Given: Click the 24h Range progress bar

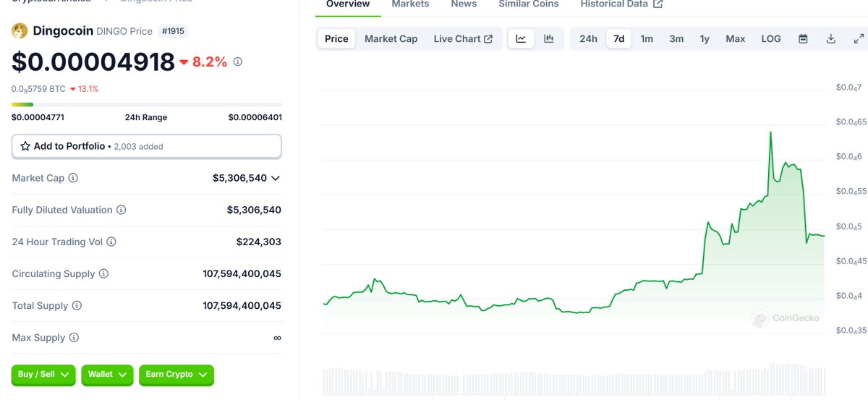Looking at the screenshot, I should pos(147,104).
